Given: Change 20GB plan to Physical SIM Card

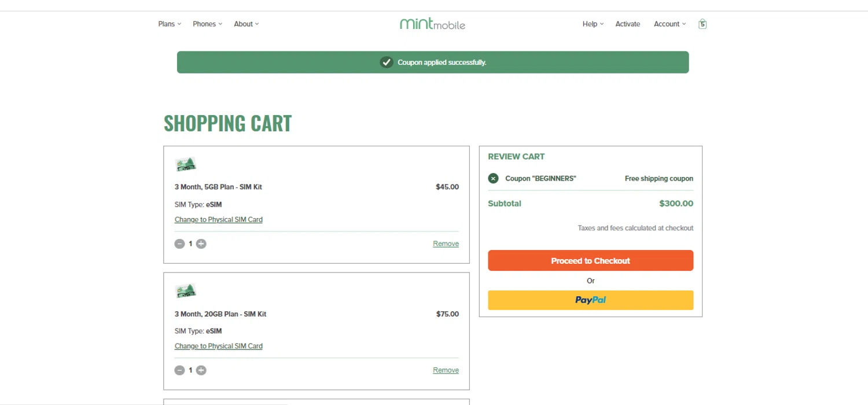Looking at the screenshot, I should tap(219, 346).
